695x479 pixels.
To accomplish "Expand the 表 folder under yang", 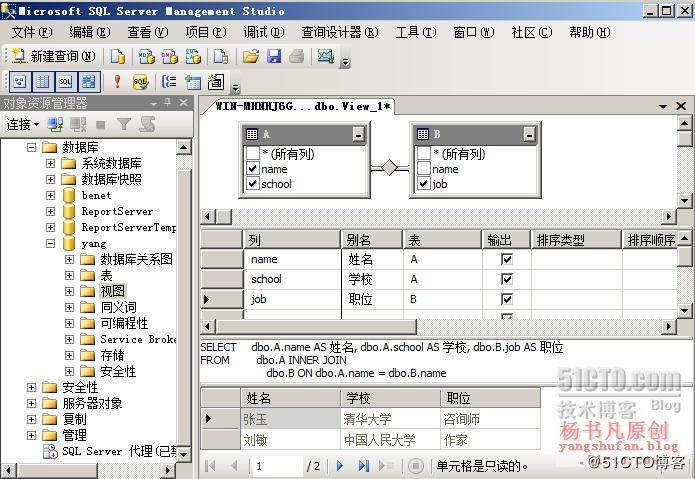I will tap(70, 275).
